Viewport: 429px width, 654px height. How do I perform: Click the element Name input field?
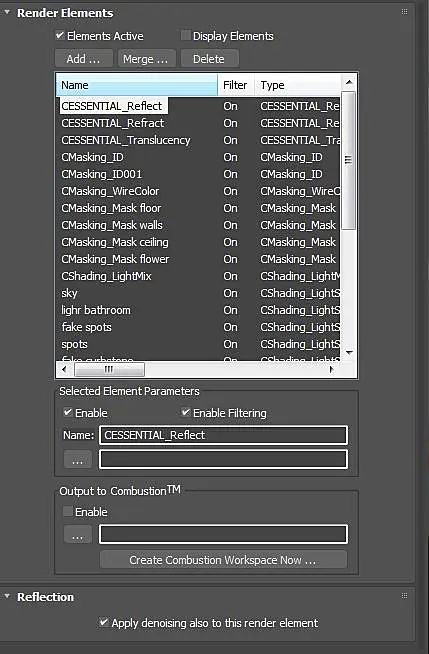click(223, 435)
